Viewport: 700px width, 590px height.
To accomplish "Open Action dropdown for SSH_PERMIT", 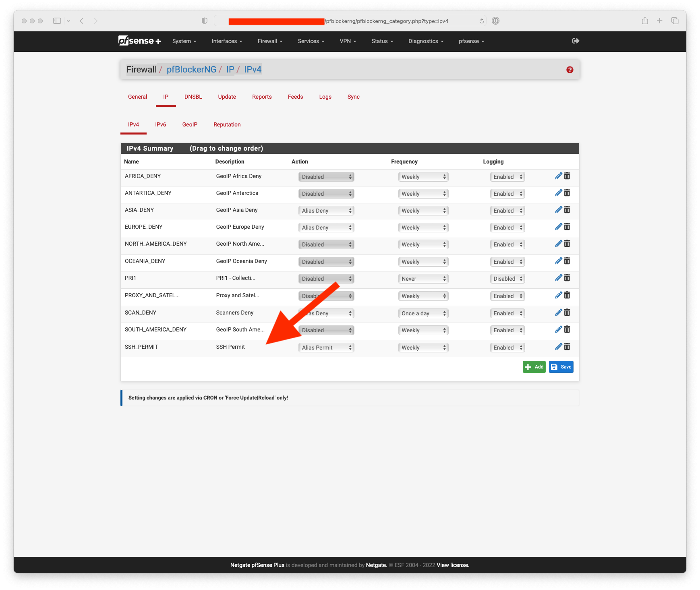I will click(326, 348).
